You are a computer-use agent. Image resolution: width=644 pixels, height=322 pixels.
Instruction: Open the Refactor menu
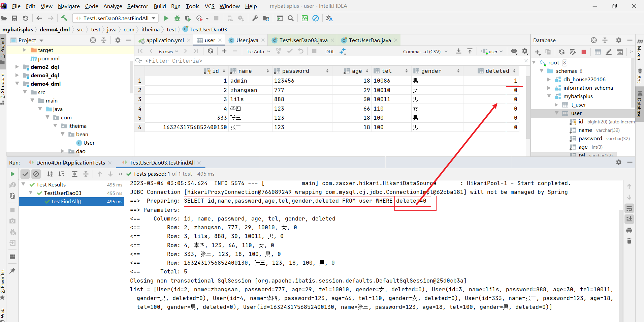(137, 6)
